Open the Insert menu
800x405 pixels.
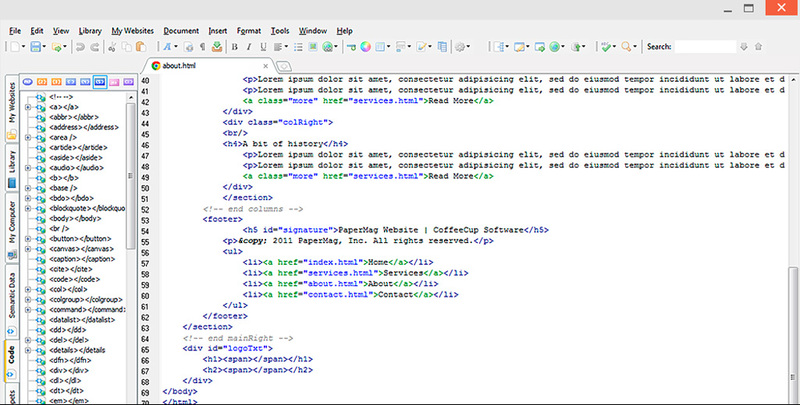218,31
